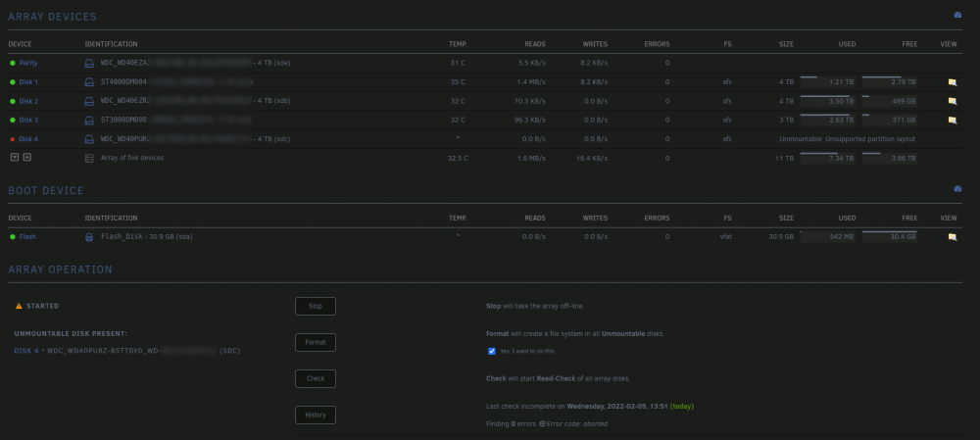Click the Format button
Screen dimensions: 980x440
click(x=316, y=343)
